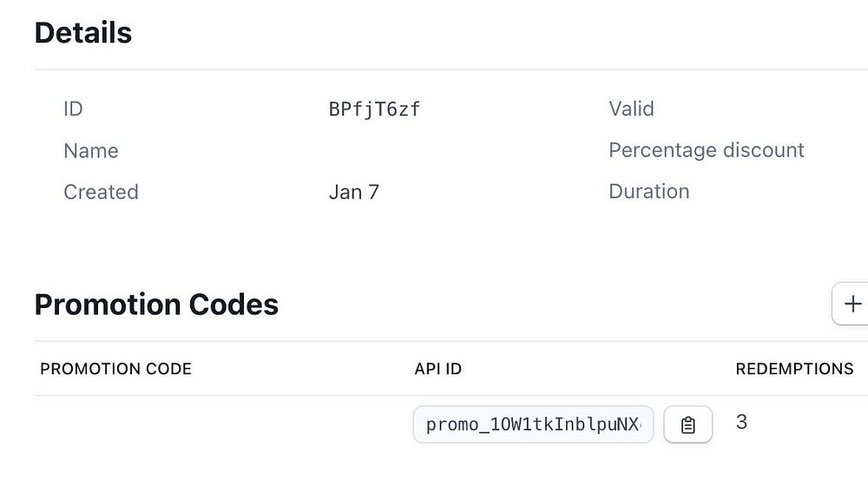Click the redemptions count of 3
868x479 pixels.
click(x=741, y=423)
